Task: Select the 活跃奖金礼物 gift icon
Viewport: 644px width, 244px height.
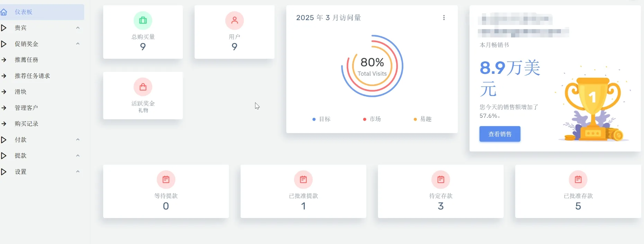Action: (x=143, y=87)
